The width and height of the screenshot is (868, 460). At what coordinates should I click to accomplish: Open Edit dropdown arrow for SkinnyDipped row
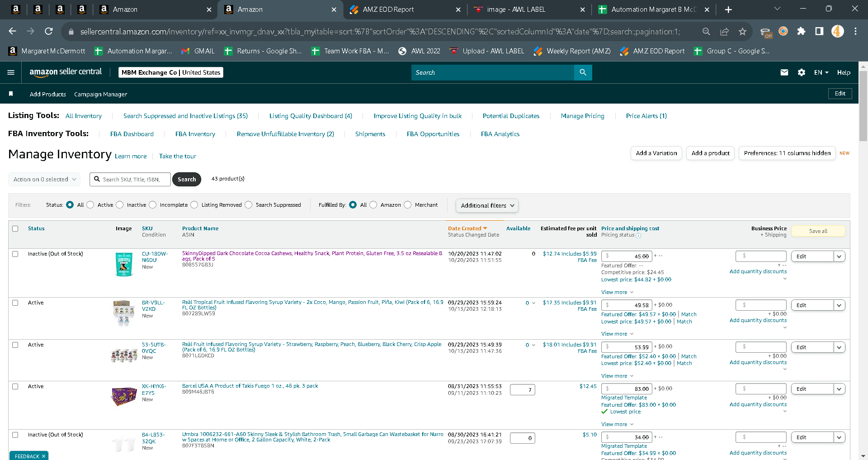click(840, 256)
